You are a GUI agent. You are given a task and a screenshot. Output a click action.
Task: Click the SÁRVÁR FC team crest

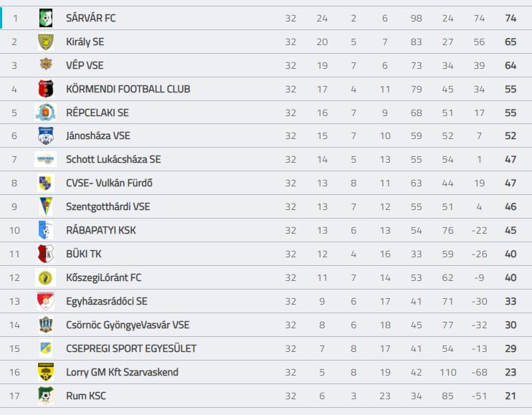[x=46, y=18]
